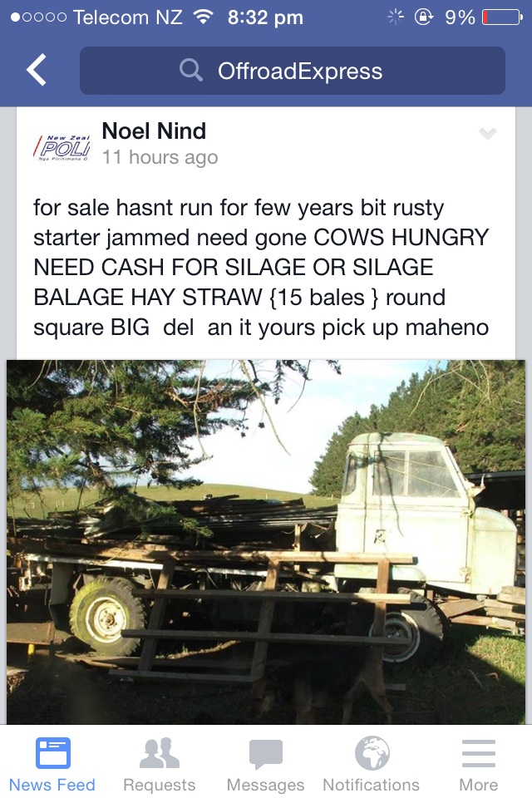Viewport: 532px width, 798px height.
Task: Open the Notifications globe icon
Action: (x=372, y=754)
